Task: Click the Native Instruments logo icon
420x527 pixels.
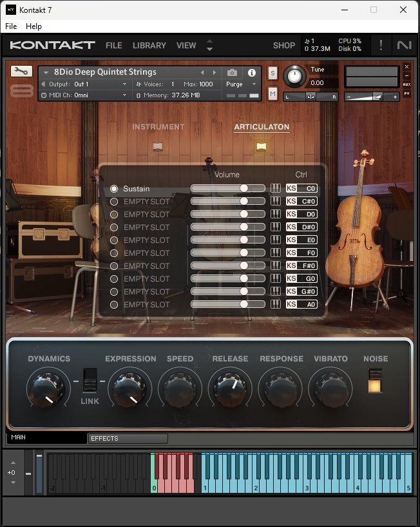Action: (404, 45)
